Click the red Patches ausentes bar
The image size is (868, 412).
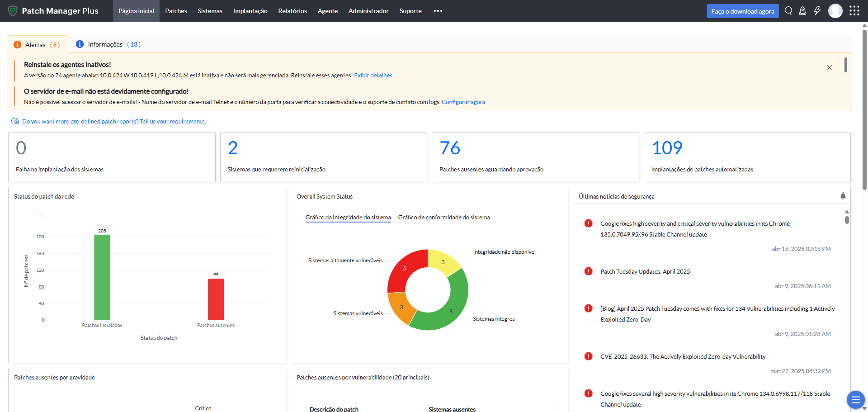(216, 299)
